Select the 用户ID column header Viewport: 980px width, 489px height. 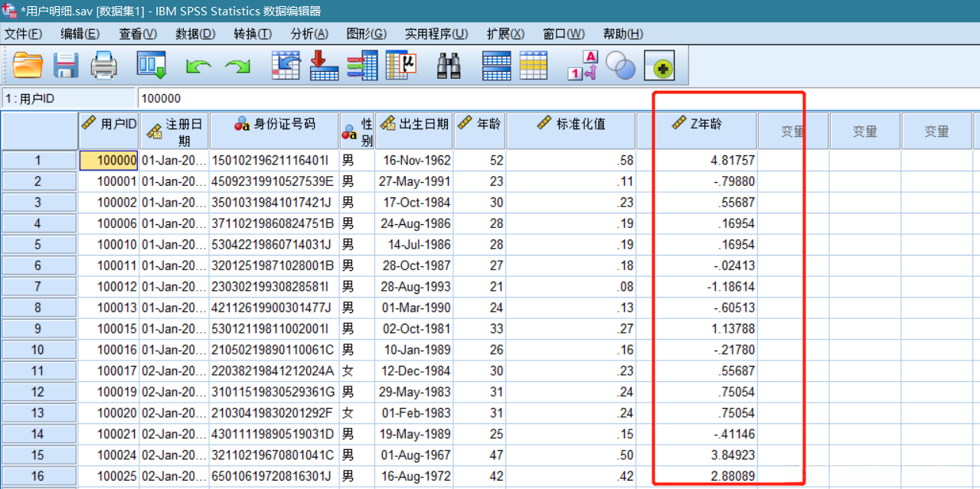[x=109, y=131]
